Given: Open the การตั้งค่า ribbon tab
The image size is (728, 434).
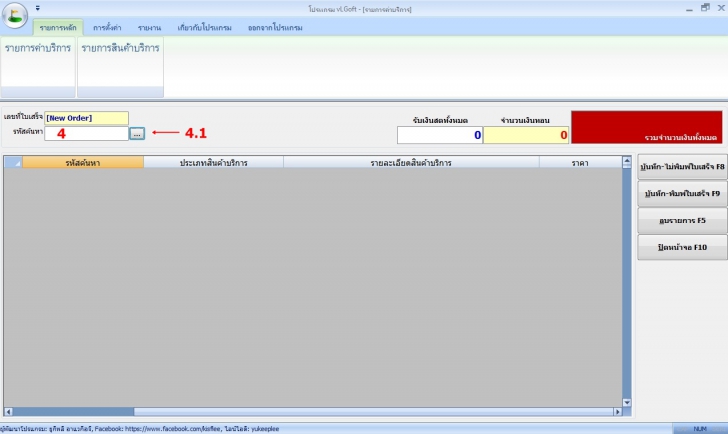Looking at the screenshot, I should click(x=107, y=28).
